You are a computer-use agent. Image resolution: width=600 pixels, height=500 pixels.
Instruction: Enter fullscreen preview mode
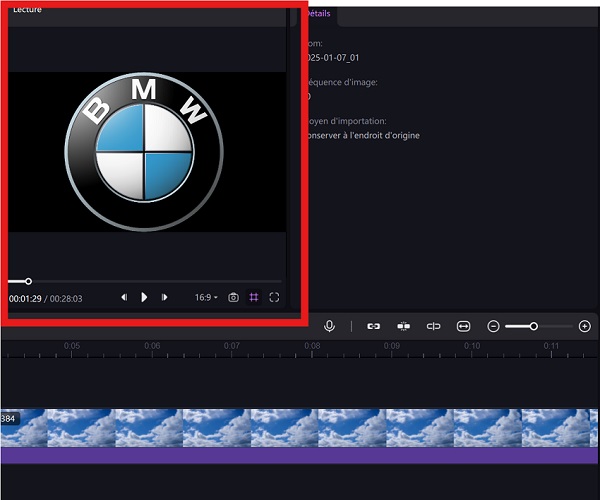pos(274,297)
